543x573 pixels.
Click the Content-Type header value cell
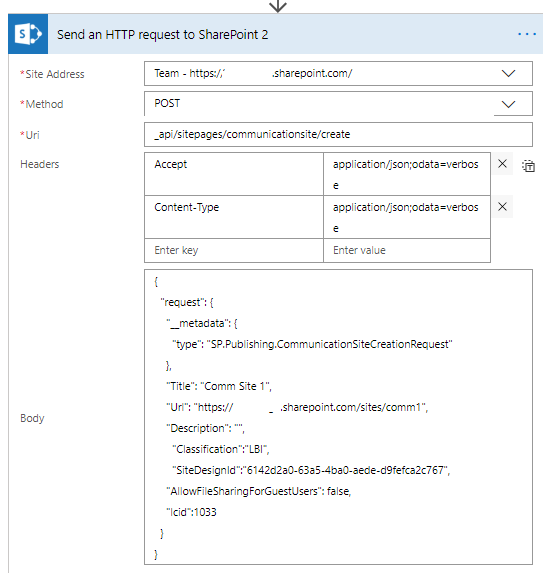click(407, 217)
